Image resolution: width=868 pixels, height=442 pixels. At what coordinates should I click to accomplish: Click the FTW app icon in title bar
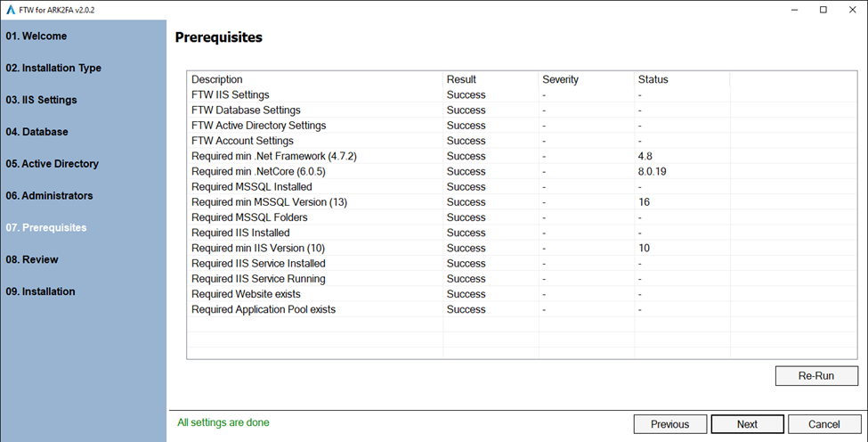pyautogui.click(x=11, y=9)
